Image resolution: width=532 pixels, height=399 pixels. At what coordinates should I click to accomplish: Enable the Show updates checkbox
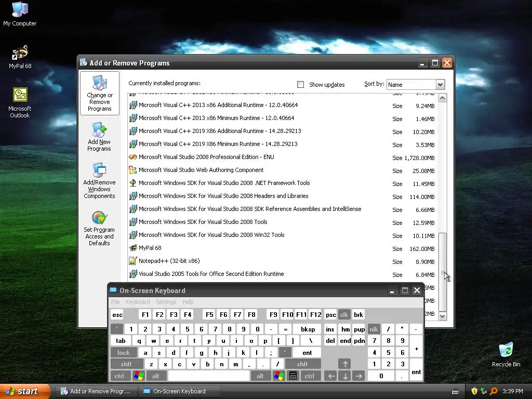click(x=300, y=85)
